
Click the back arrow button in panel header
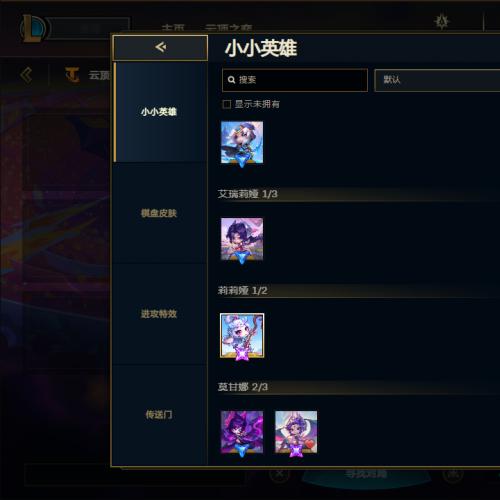pyautogui.click(x=160, y=48)
